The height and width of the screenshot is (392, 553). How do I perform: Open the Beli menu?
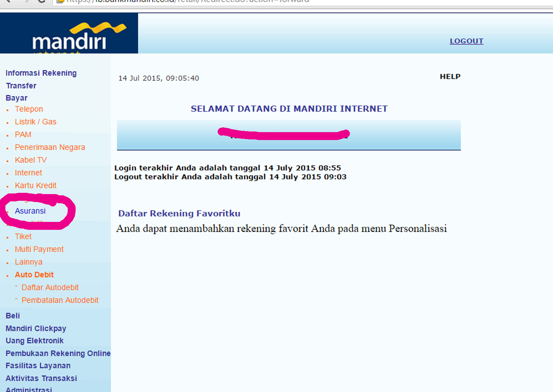[x=13, y=316]
